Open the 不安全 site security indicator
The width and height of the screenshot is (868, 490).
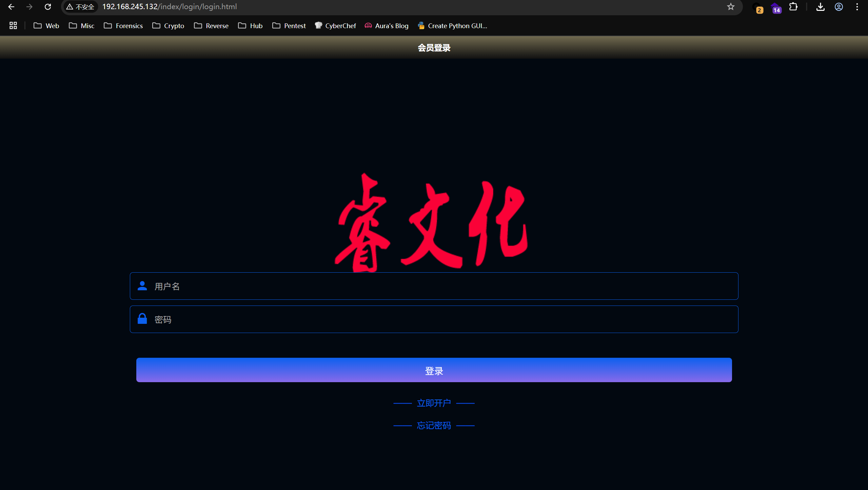click(x=80, y=7)
